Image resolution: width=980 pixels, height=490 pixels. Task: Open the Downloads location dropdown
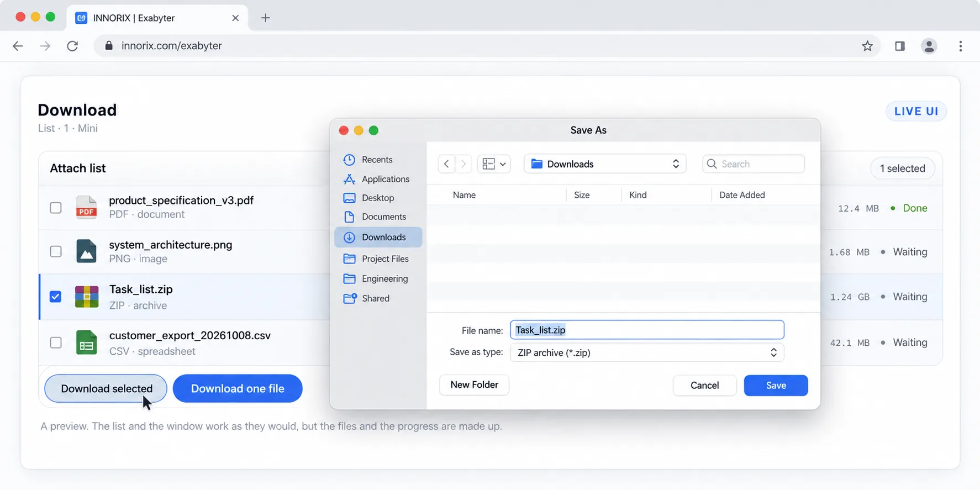605,164
